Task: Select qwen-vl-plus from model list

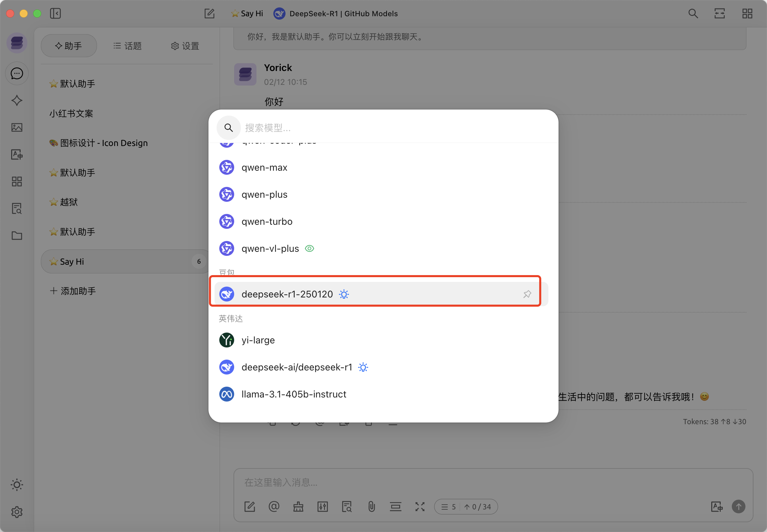Action: pos(270,249)
